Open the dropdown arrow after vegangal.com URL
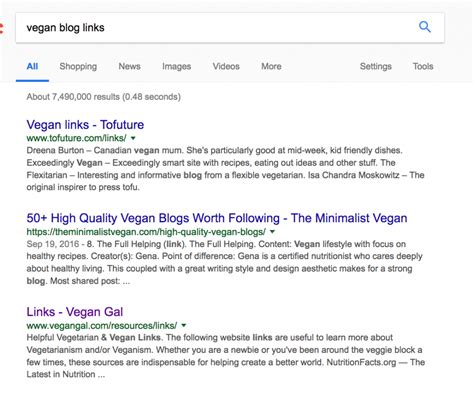Screen dimensions: 474x394 point(184,325)
